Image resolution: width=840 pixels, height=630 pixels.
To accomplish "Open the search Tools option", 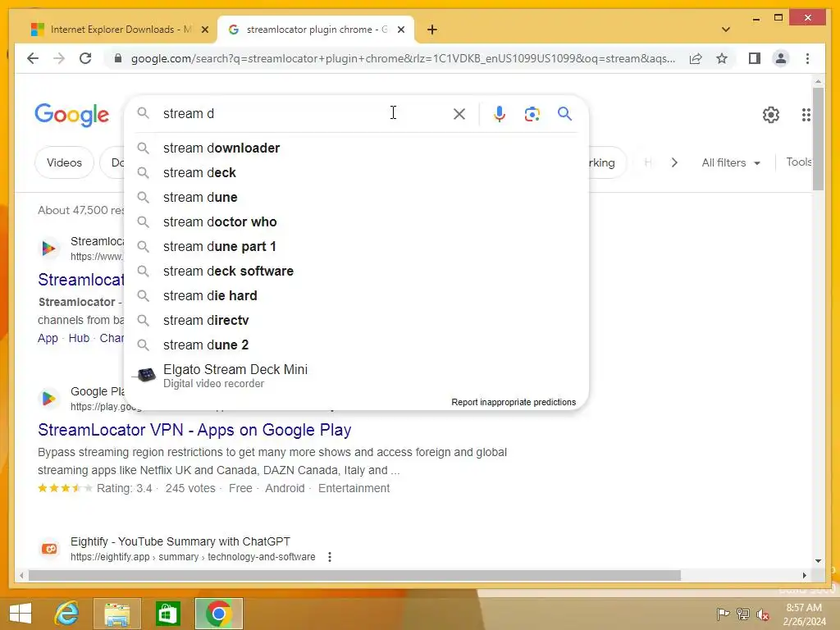I will [799, 162].
